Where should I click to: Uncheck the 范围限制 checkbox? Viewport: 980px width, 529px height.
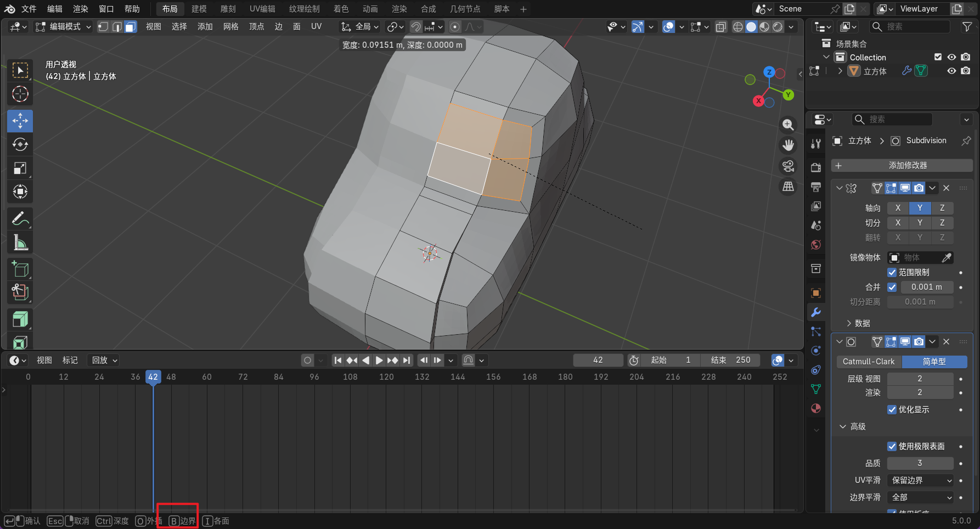pos(892,272)
